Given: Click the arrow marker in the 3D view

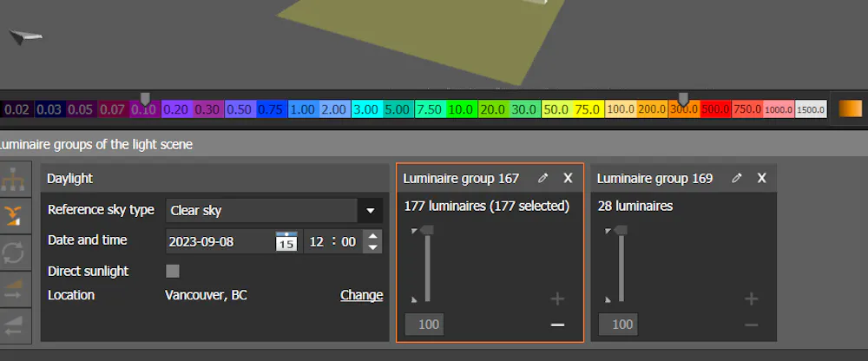Looking at the screenshot, I should click(25, 36).
